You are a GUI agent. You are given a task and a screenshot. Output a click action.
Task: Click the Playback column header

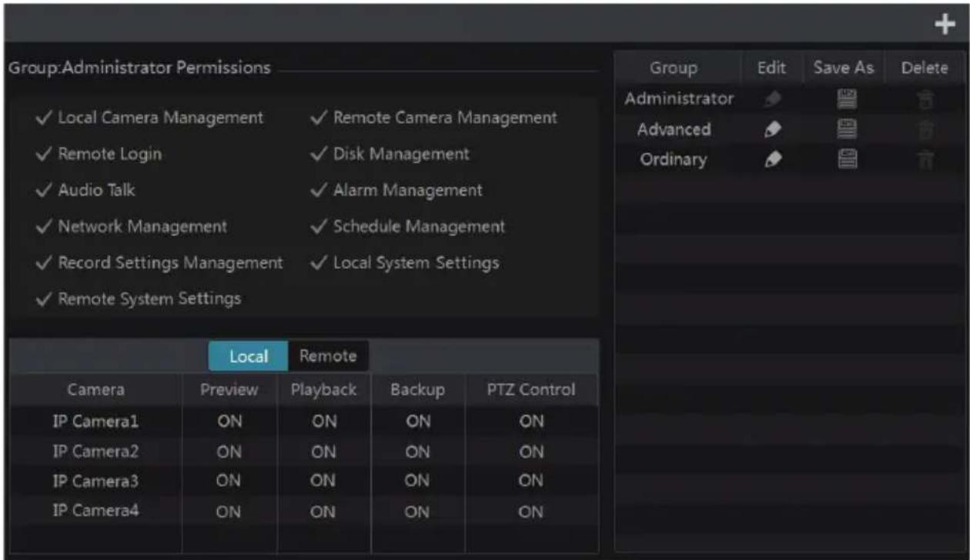pyautogui.click(x=323, y=390)
